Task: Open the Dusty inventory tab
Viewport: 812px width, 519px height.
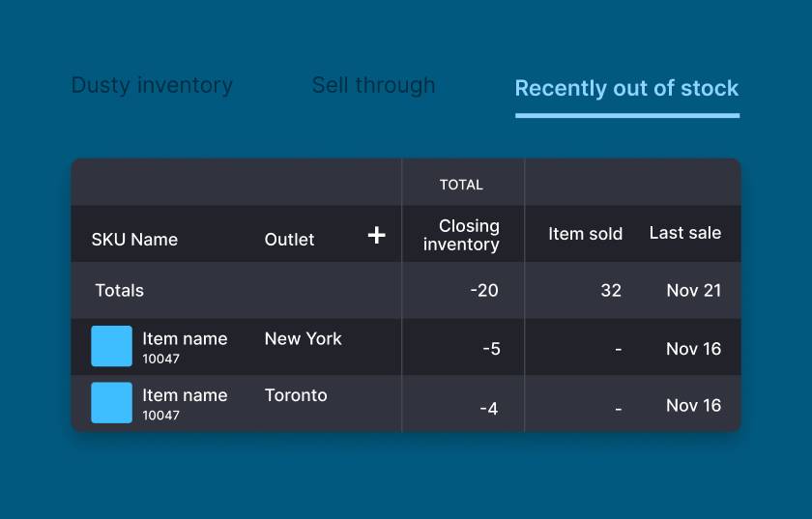Action: click(x=152, y=85)
